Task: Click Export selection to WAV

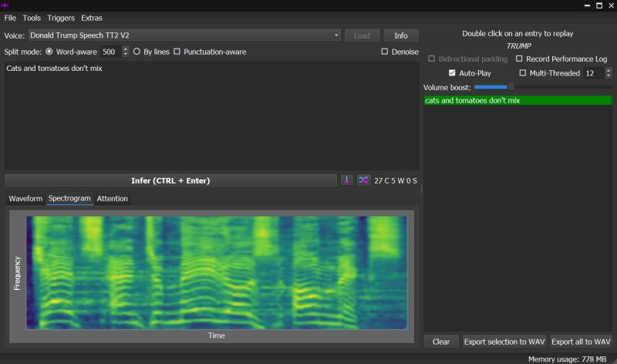Action: 504,342
